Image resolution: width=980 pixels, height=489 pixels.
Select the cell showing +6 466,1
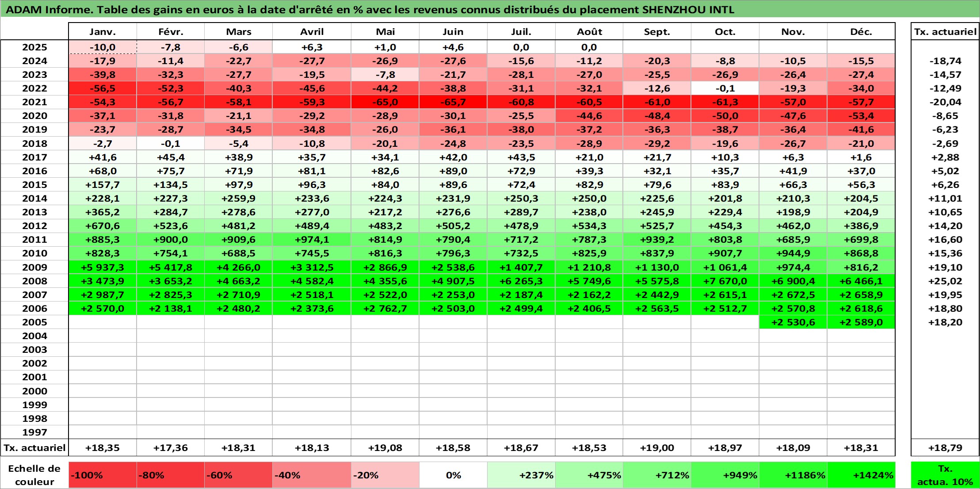pyautogui.click(x=861, y=281)
